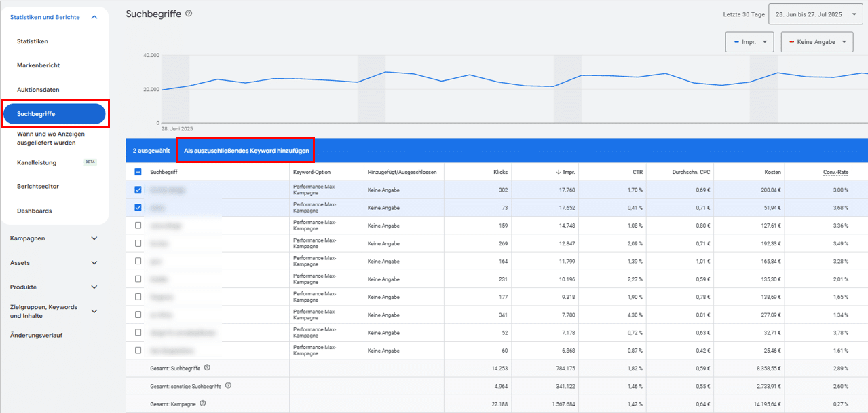Click the 12.847 impressions cell
The height and width of the screenshot is (413, 868).
coord(566,243)
